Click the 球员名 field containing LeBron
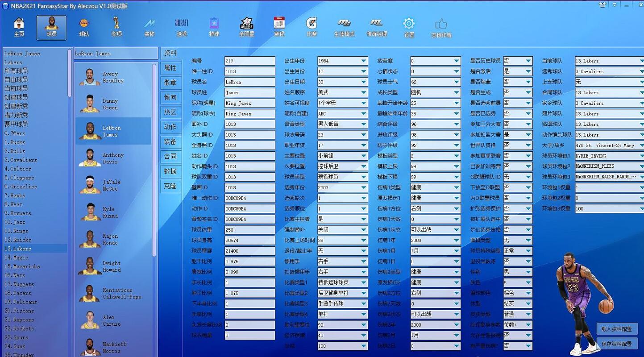 coord(250,82)
